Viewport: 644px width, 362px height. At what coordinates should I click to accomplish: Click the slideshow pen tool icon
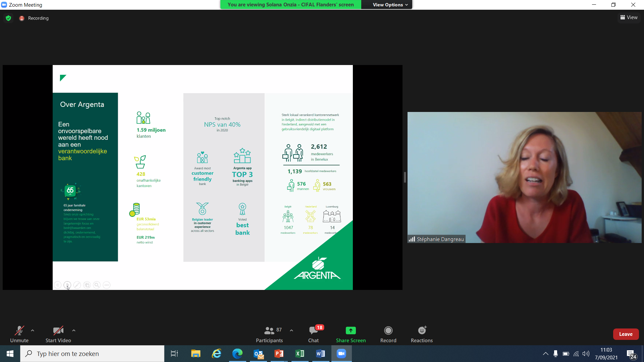(77, 285)
